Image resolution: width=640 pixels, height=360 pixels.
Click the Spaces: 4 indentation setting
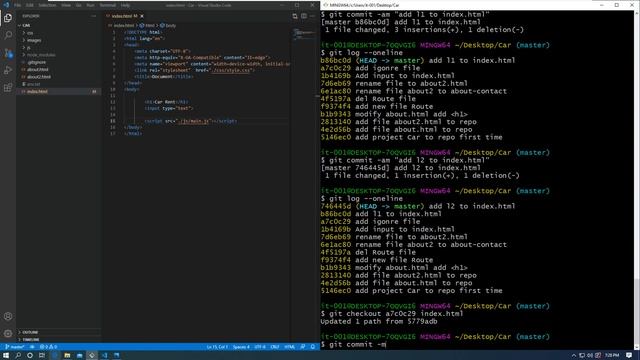pos(241,347)
